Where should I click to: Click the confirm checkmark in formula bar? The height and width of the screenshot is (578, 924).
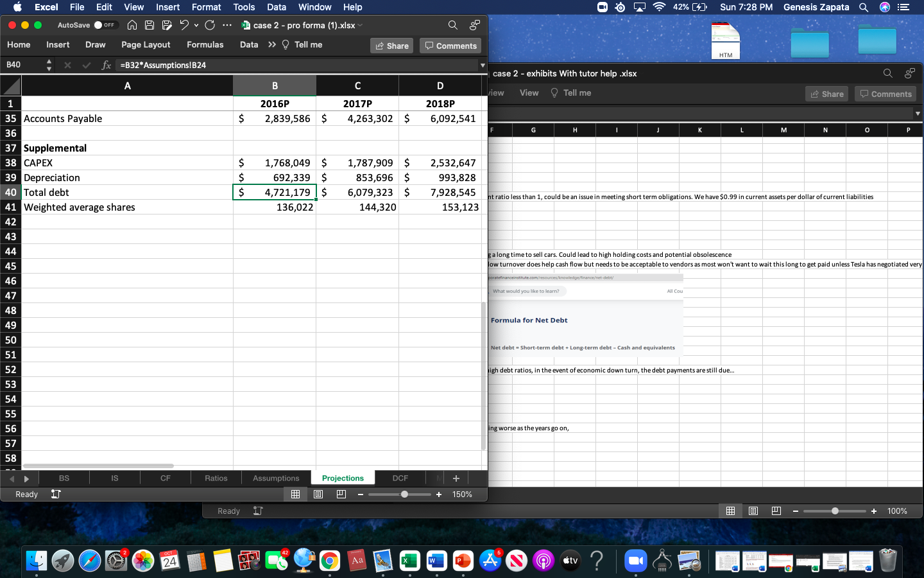[x=87, y=65]
